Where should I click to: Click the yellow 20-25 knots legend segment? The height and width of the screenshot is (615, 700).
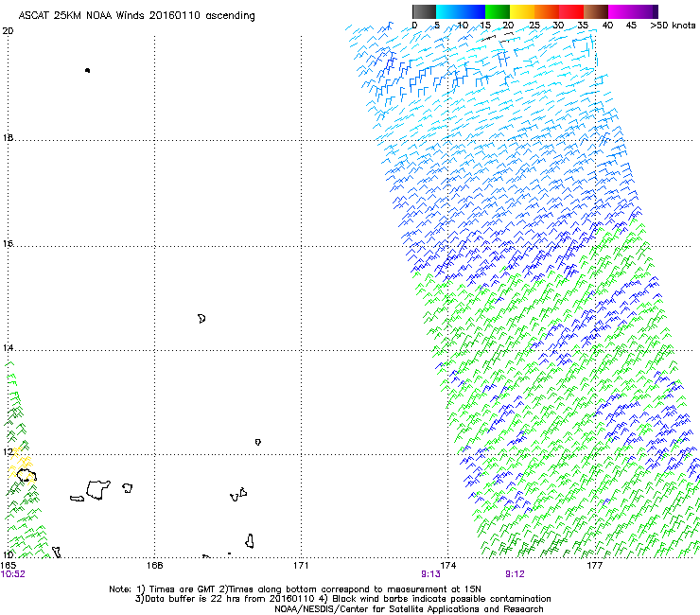[x=522, y=11]
